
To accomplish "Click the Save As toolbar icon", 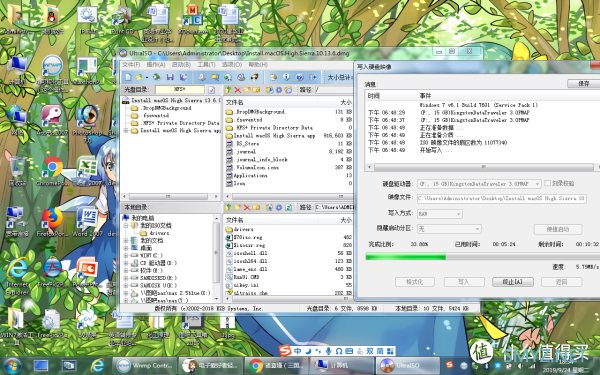I will 183,77.
